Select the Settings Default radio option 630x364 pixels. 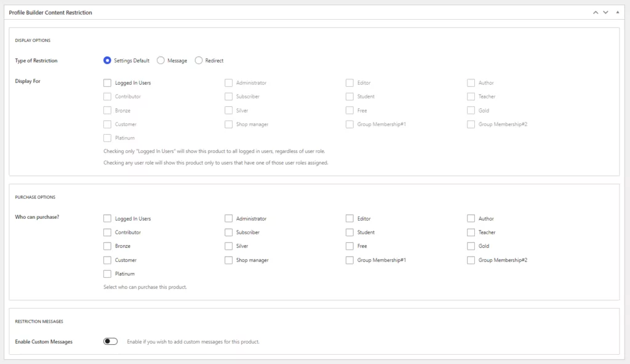107,60
